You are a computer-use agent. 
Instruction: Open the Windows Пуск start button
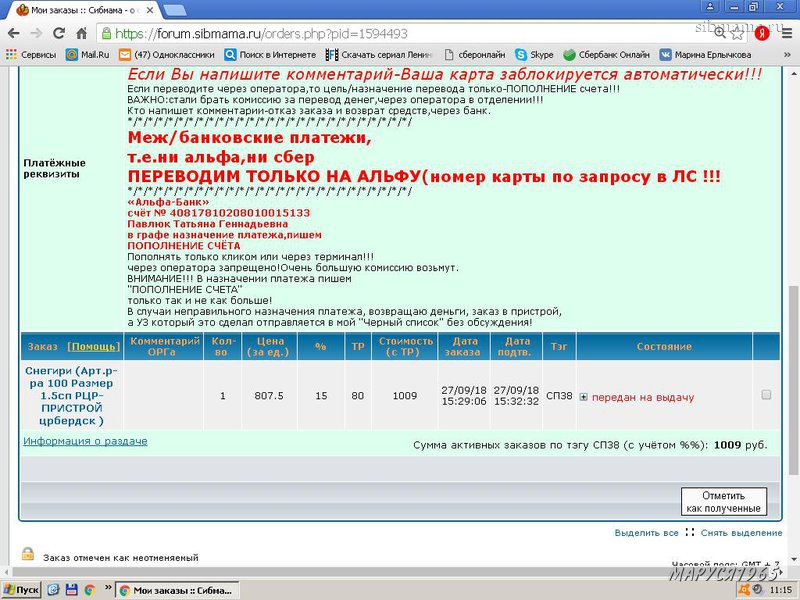(21, 590)
